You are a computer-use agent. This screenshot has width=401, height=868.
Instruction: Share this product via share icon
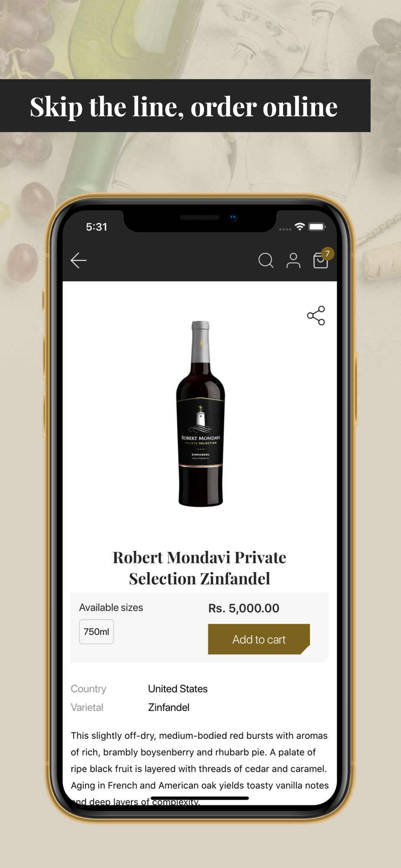316,316
